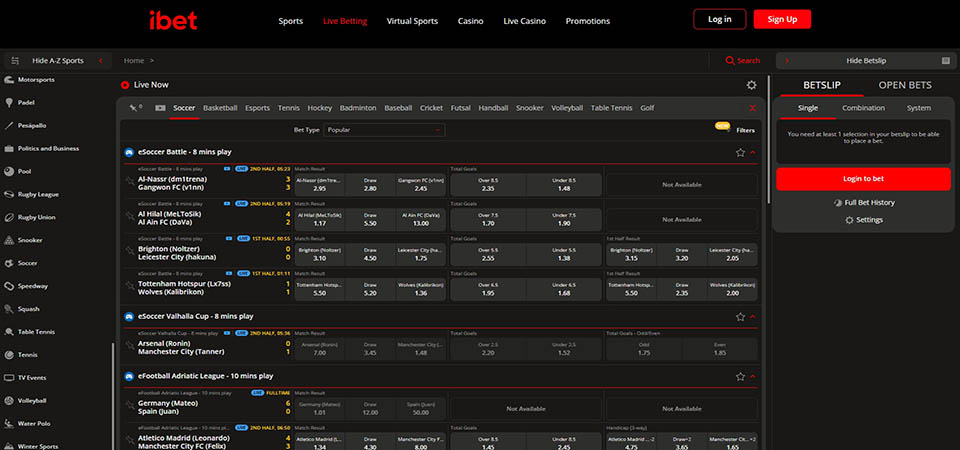Pin the Arsenal vs Manchester City match
The width and height of the screenshot is (960, 450).
coord(129,346)
